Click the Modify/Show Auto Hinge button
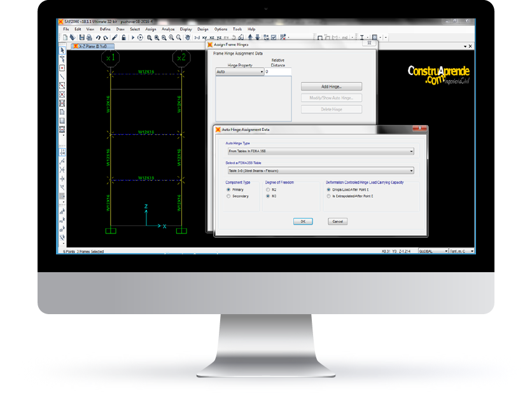532x407 pixels. [x=332, y=98]
